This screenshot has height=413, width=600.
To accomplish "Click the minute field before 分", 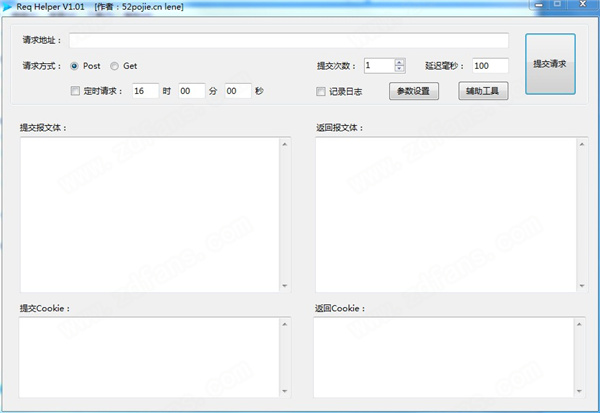I will 192,91.
